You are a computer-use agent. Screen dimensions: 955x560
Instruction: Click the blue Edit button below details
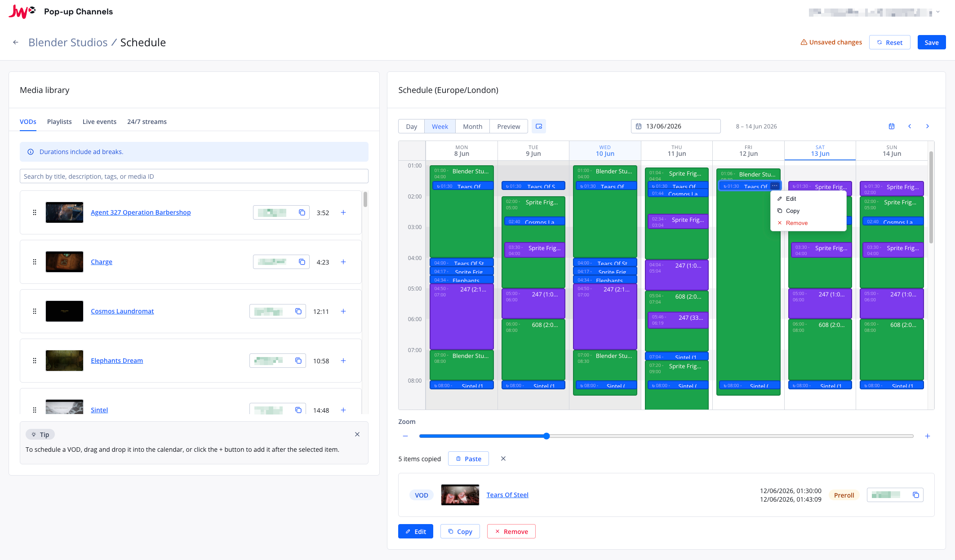coord(416,531)
